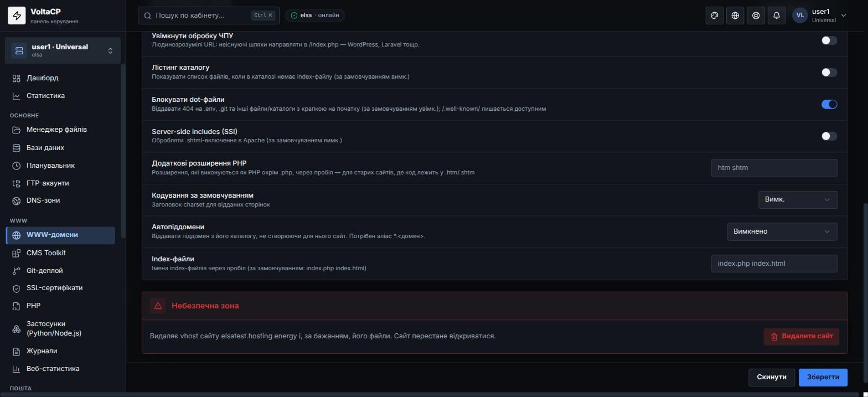Click the CMS Toolkit icon in sidebar
868x397 pixels.
click(17, 253)
